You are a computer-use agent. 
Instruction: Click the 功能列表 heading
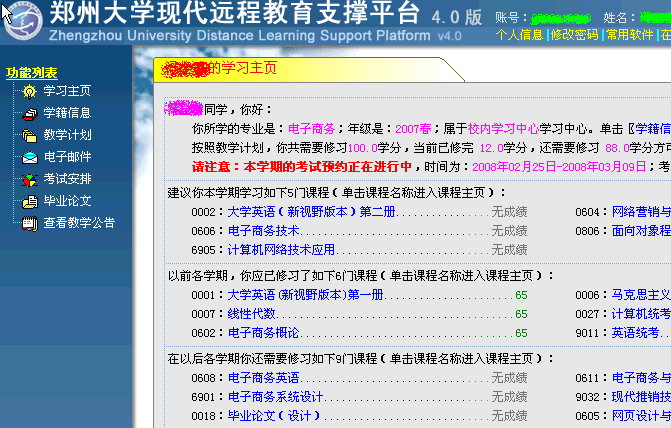coord(32,73)
